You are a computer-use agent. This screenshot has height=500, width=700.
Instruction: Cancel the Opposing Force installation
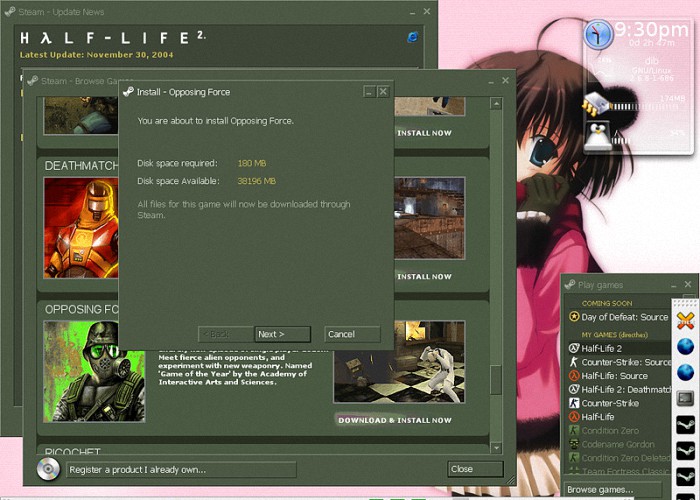pyautogui.click(x=352, y=334)
